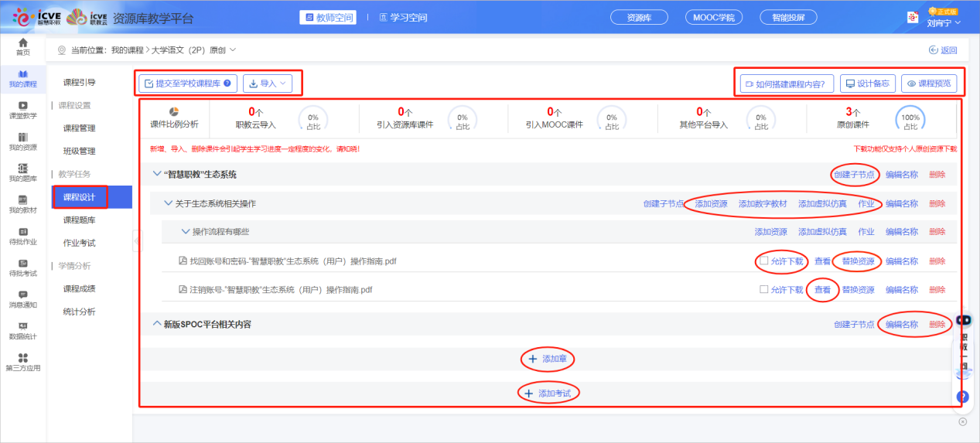980x443 pixels.
Task: Click the 课程预览 eye button
Action: coord(930,83)
